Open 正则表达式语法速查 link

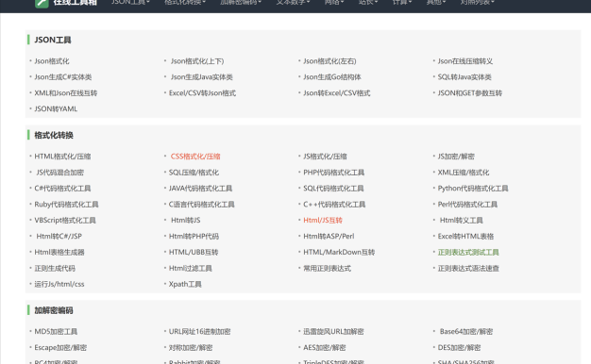point(468,269)
